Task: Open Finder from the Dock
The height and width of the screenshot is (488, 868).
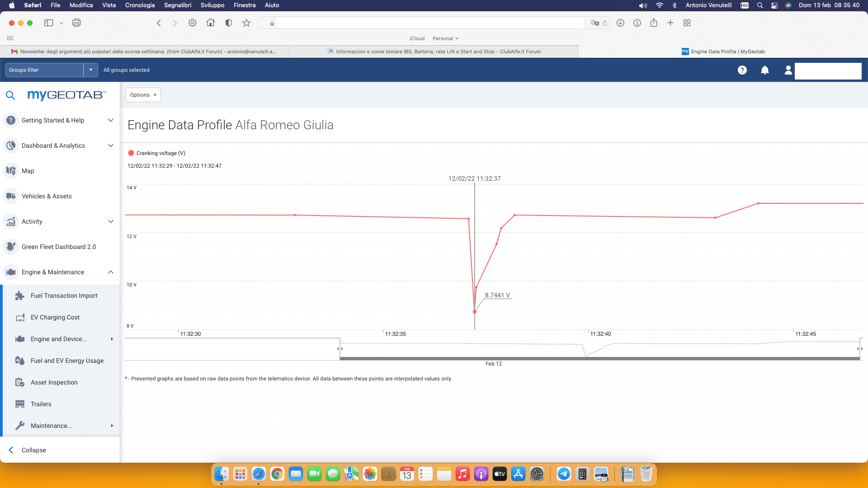Action: (x=222, y=474)
